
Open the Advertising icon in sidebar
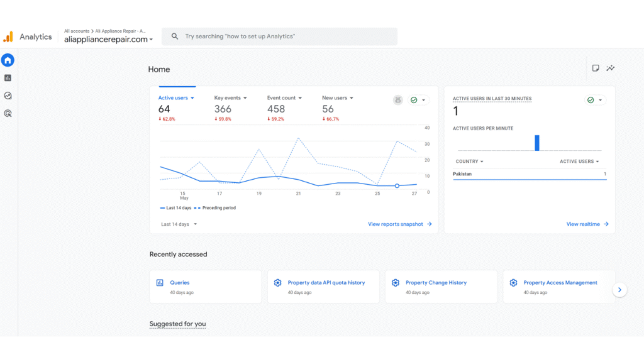click(x=8, y=114)
